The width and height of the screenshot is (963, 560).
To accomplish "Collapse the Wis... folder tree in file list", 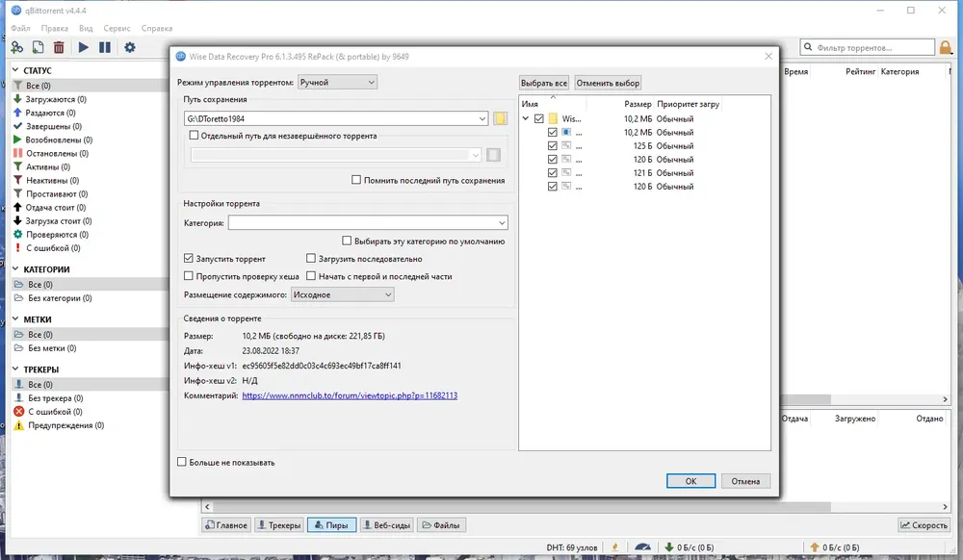I will point(525,119).
